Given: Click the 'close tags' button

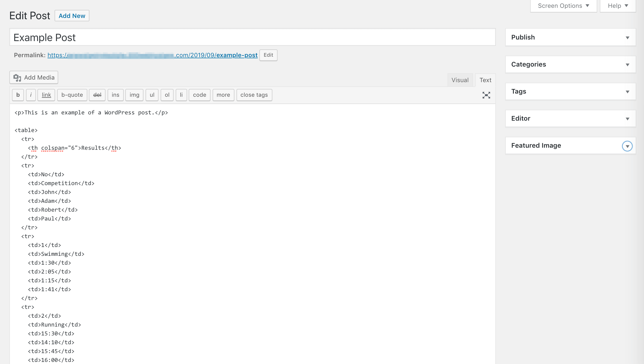Looking at the screenshot, I should coord(254,95).
